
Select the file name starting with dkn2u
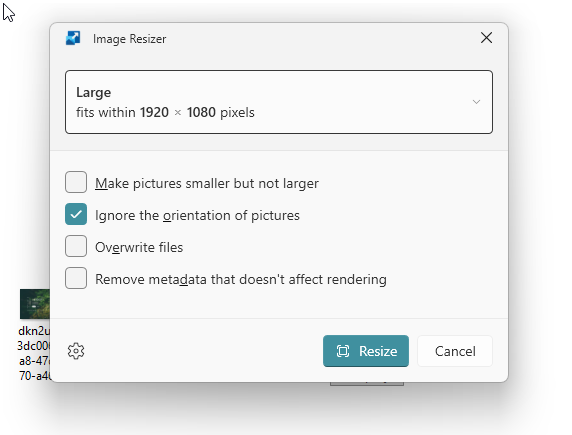point(34,353)
